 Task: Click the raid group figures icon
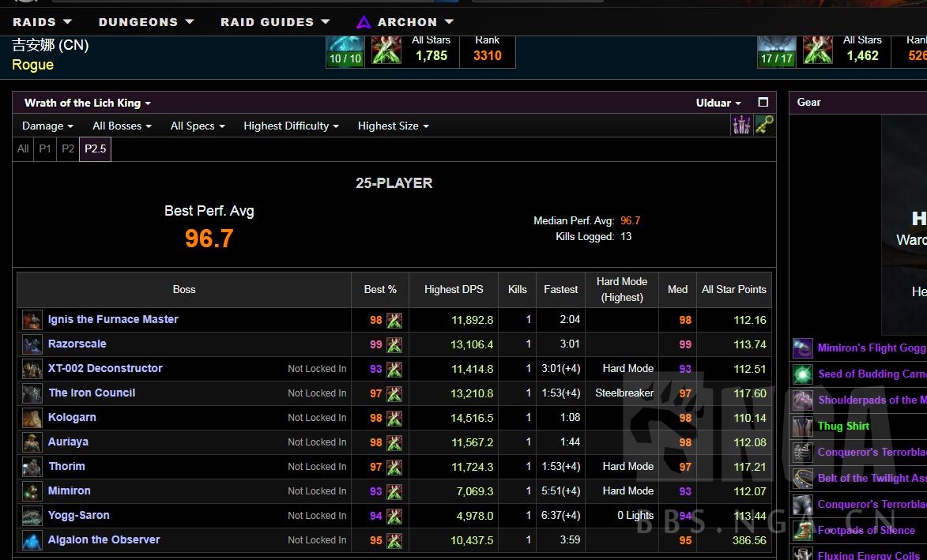point(741,125)
